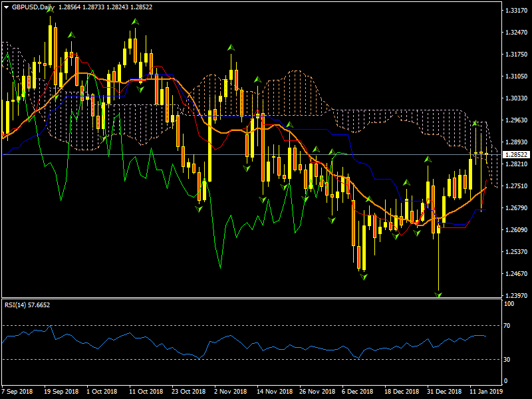
Task: Select the 14 Nov 2018 date on the time axis
Action: coord(272,391)
